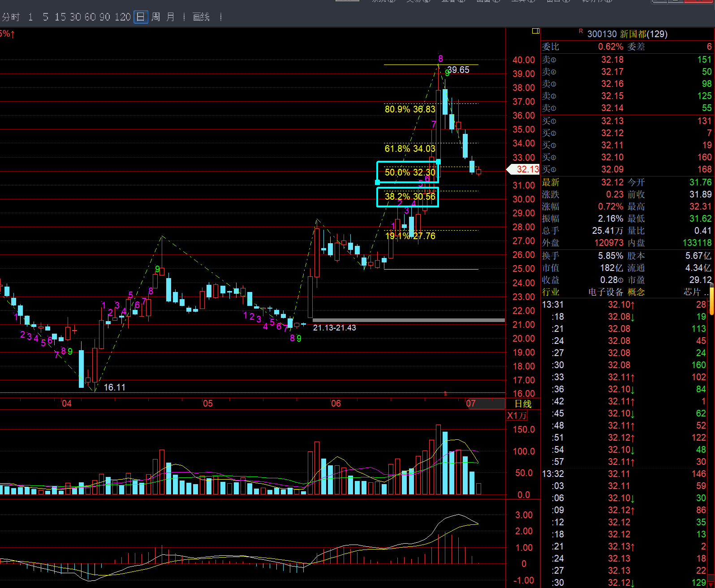715x588 pixels.
Task: Select the 60-minute period
Action: (90, 17)
